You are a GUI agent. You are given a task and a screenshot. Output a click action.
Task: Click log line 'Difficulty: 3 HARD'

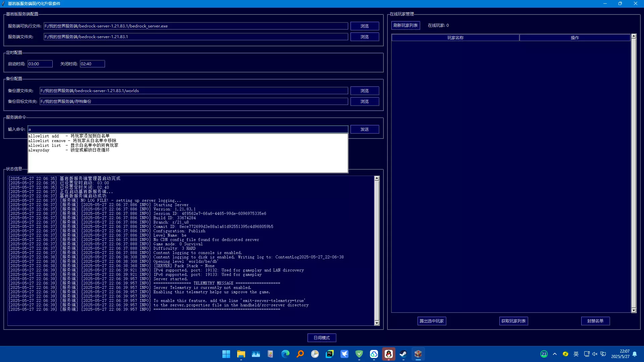pyautogui.click(x=174, y=248)
